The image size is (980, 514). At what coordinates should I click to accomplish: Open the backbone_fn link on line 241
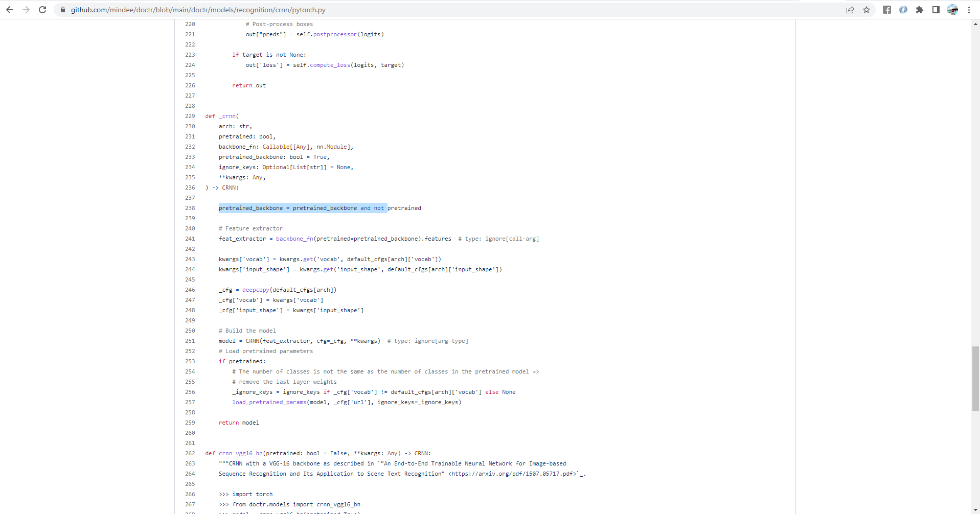[295, 239]
